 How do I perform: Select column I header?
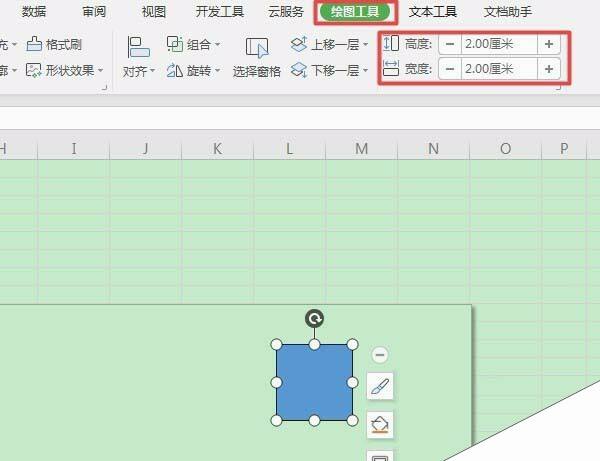point(73,148)
